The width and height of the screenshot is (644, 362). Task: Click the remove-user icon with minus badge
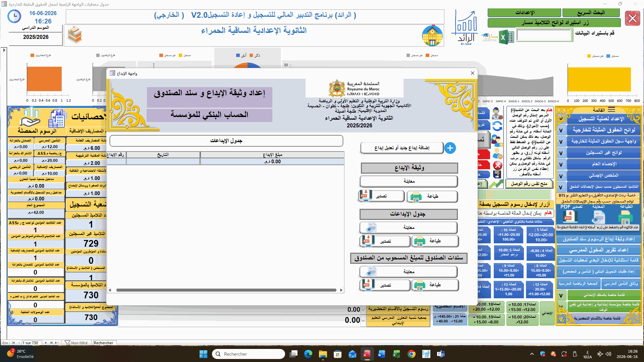pos(497,154)
